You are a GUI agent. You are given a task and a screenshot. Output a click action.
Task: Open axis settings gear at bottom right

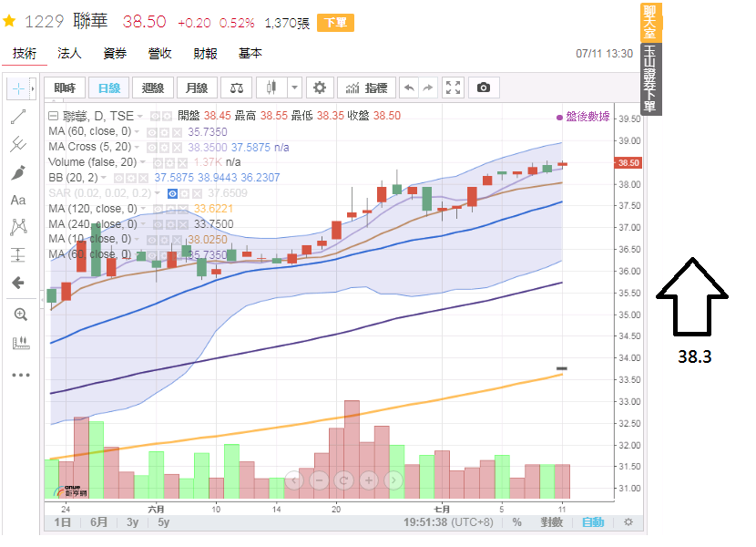tap(628, 521)
